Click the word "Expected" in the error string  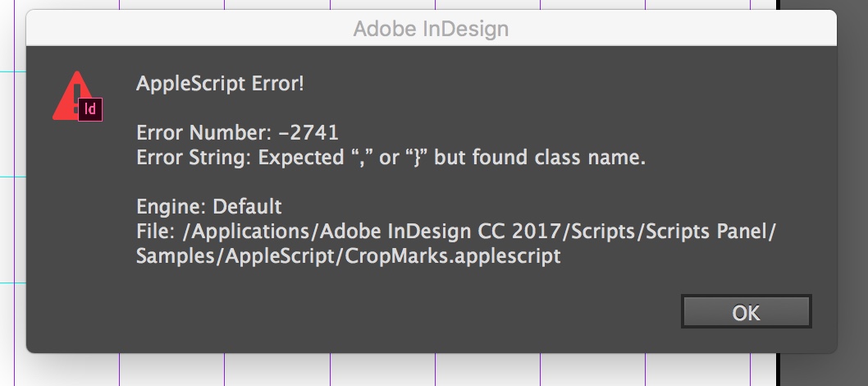pyautogui.click(x=295, y=158)
